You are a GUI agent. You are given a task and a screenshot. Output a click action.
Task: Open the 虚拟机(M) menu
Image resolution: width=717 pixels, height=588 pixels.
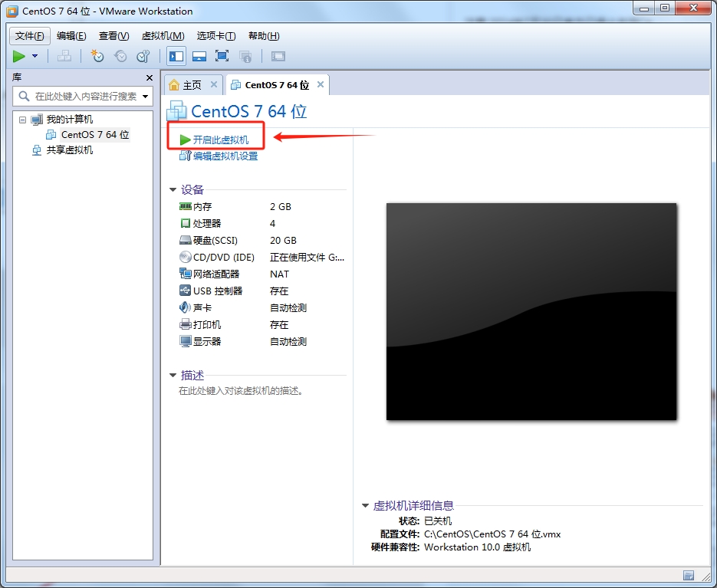click(163, 36)
